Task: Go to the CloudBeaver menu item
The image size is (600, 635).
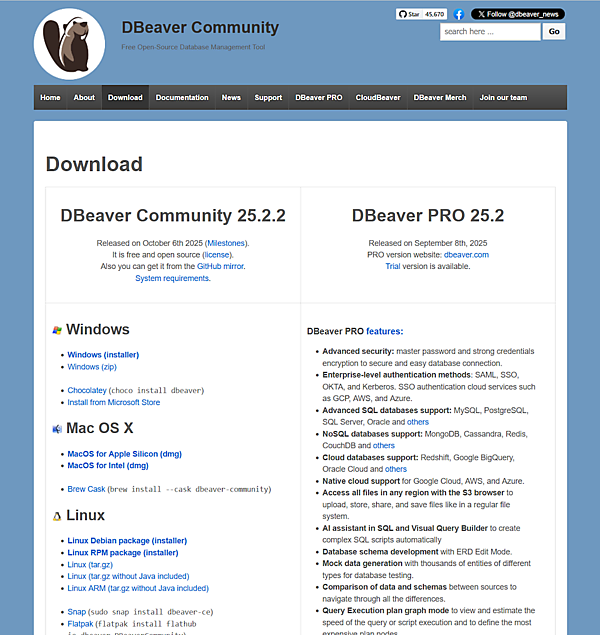Action: (377, 98)
